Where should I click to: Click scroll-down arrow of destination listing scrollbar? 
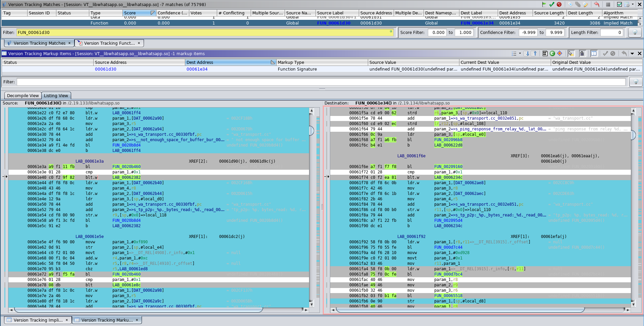coord(633,304)
